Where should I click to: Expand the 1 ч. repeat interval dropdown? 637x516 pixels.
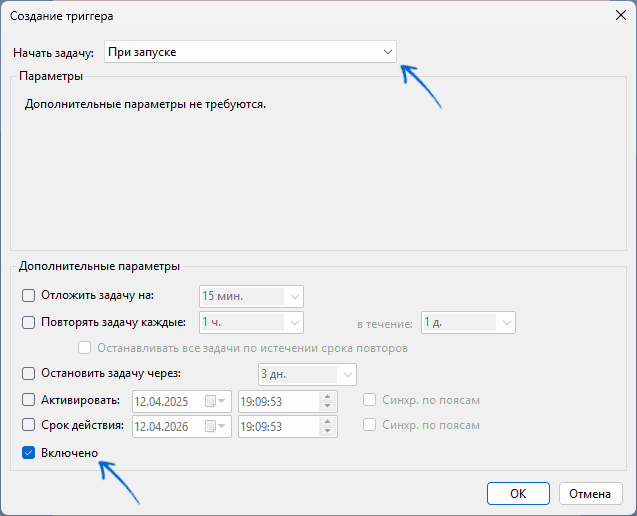click(294, 323)
